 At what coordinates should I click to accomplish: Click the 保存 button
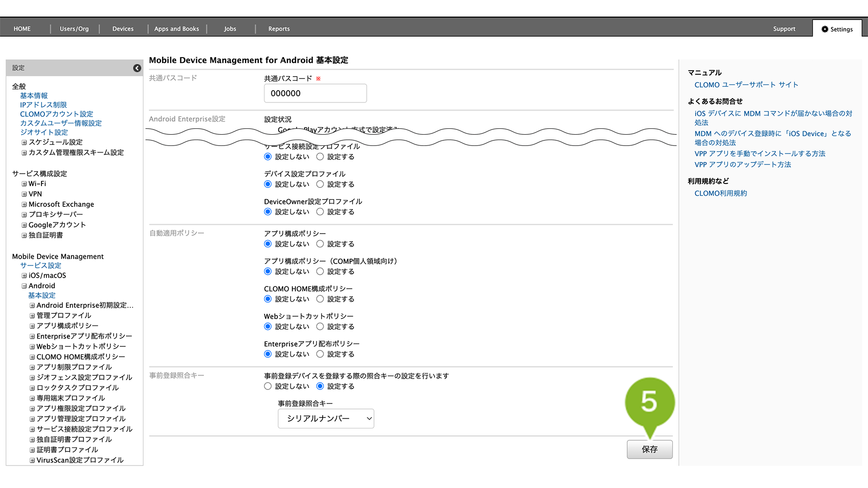[649, 449]
